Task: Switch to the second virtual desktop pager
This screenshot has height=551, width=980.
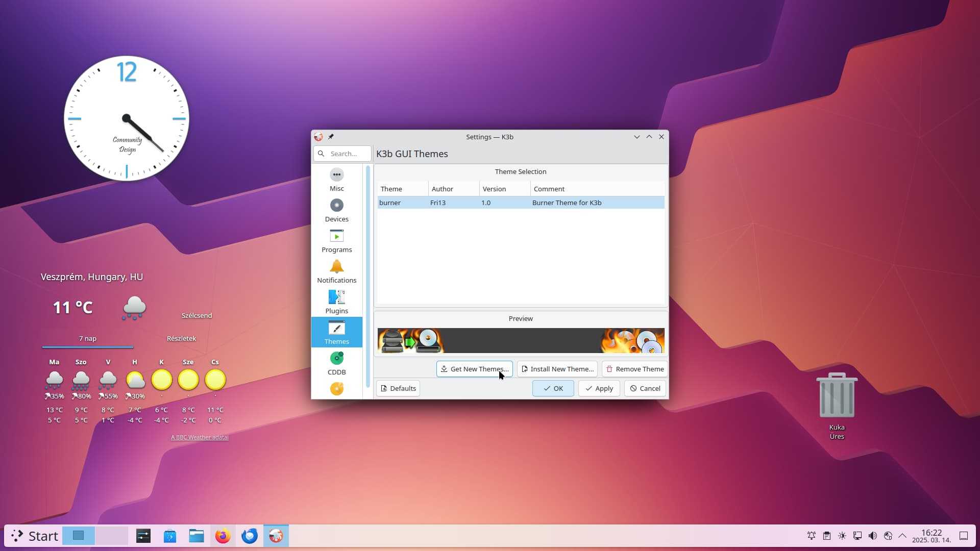Action: point(111,536)
